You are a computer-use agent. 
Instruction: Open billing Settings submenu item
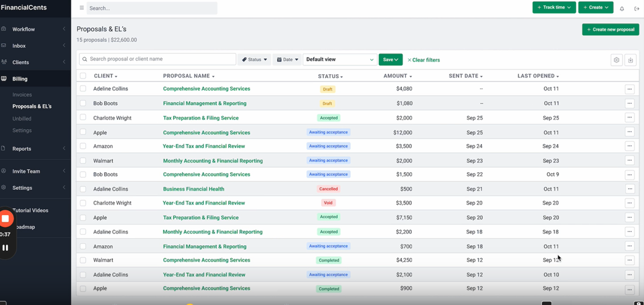coord(22,131)
